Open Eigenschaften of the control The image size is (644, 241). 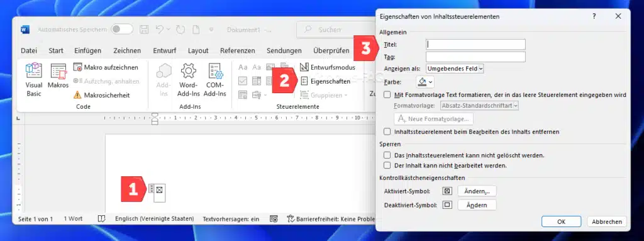pyautogui.click(x=325, y=81)
